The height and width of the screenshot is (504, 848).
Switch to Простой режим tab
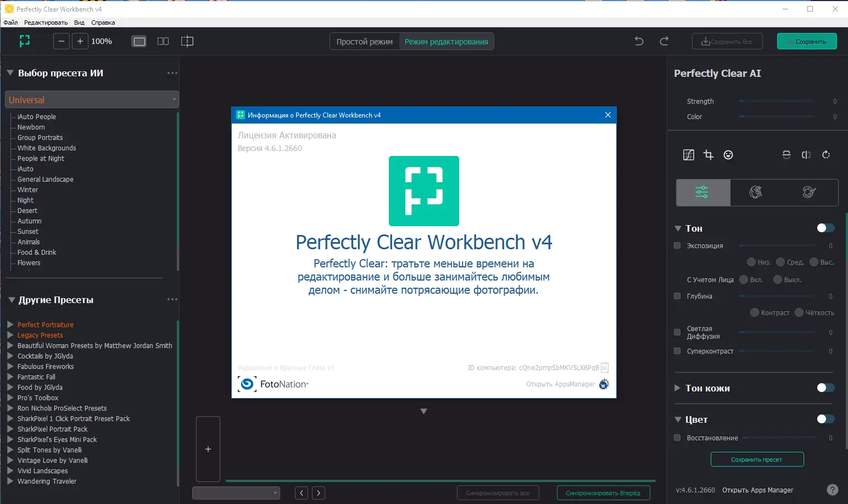click(x=365, y=42)
